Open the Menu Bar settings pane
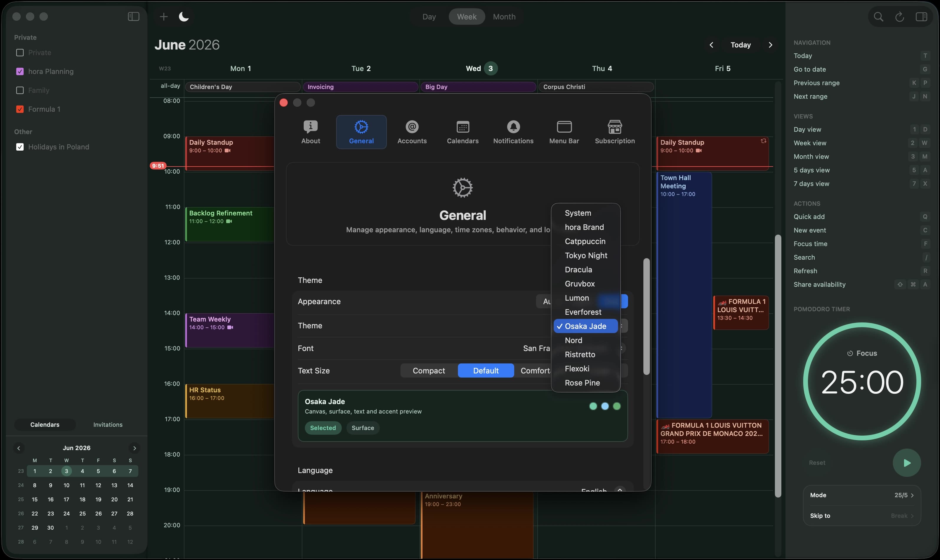Screen dimensions: 940x560 (x=564, y=132)
